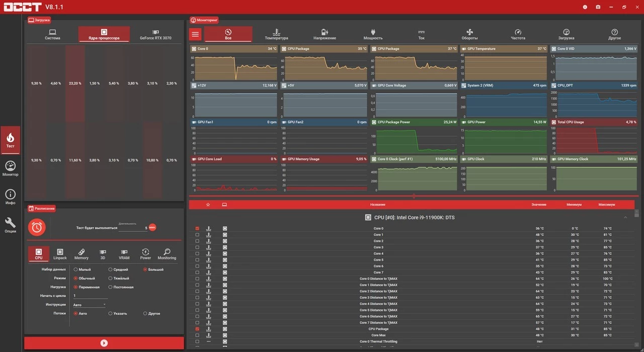
Task: Sort table by the Название column header
Action: point(378,205)
